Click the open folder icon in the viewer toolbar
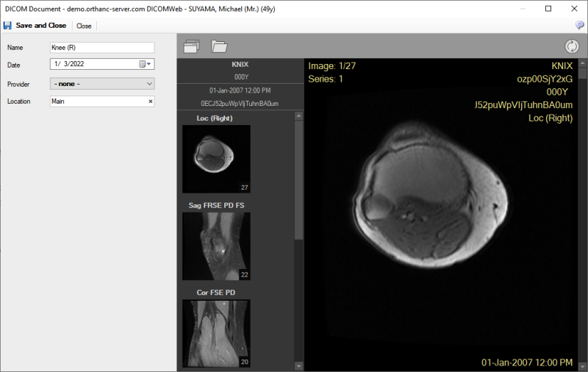588x372 pixels. pos(219,46)
